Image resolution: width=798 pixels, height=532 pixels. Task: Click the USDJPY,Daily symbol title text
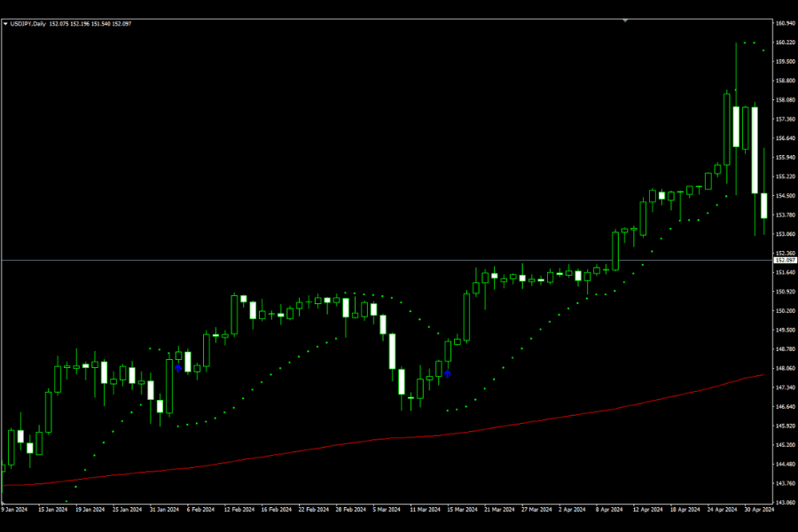[27, 23]
